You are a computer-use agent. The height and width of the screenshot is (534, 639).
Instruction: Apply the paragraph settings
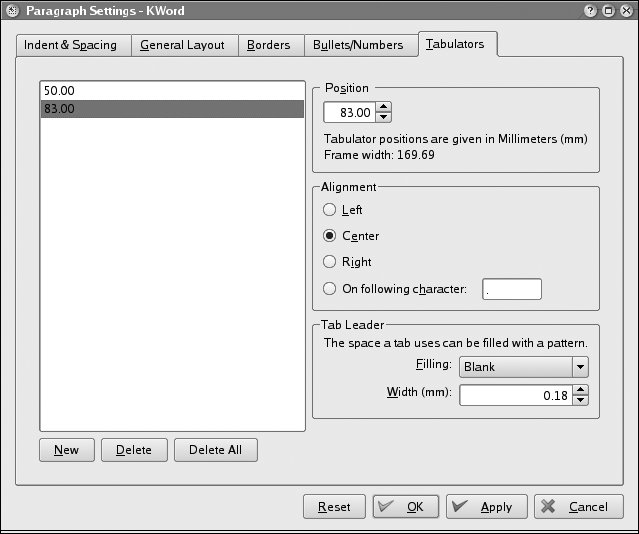click(x=487, y=507)
